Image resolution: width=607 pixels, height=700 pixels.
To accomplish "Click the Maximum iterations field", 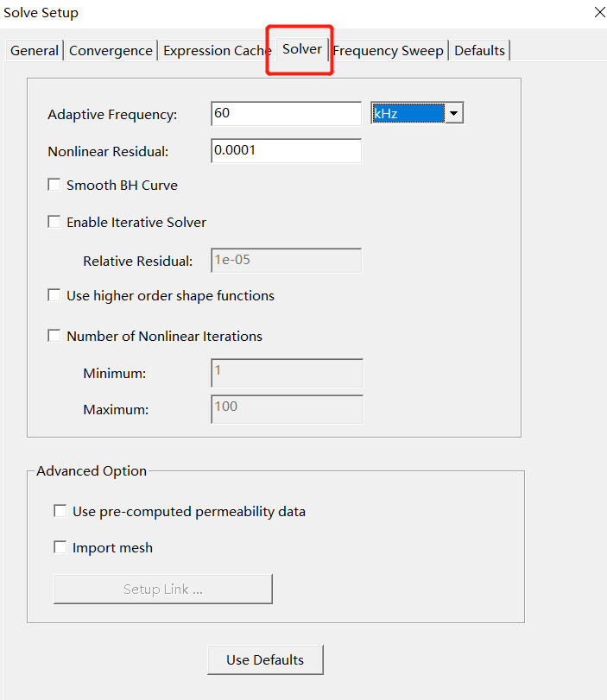I will 287,409.
